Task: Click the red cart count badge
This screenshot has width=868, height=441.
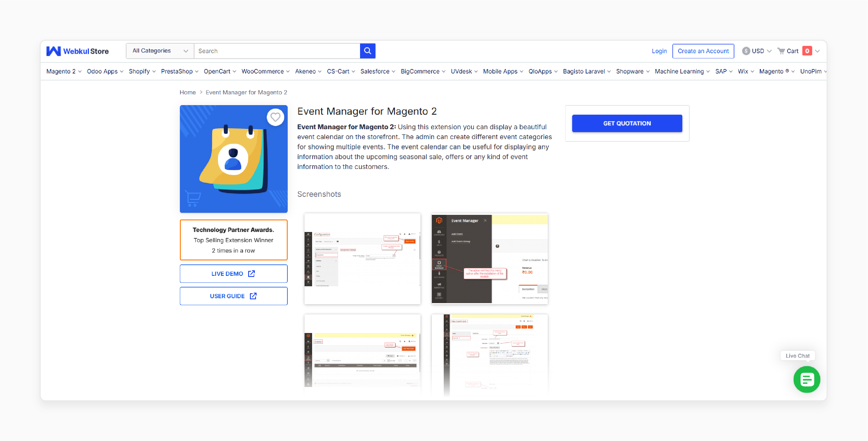Action: (807, 51)
